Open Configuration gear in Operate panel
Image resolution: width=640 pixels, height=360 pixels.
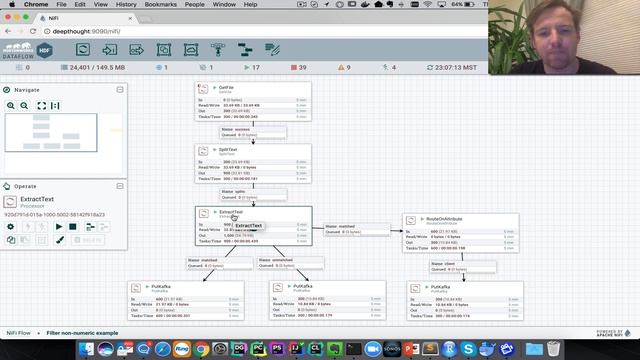pyautogui.click(x=11, y=227)
